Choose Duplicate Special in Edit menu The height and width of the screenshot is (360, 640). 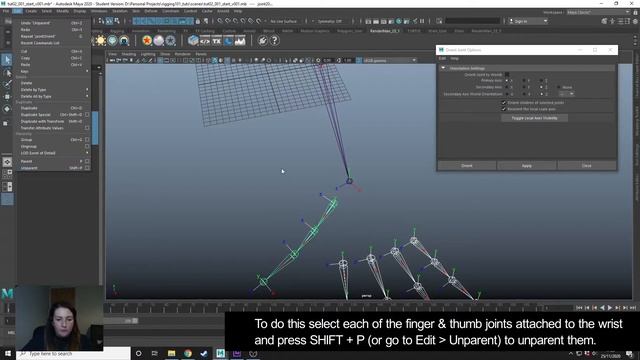click(36, 115)
